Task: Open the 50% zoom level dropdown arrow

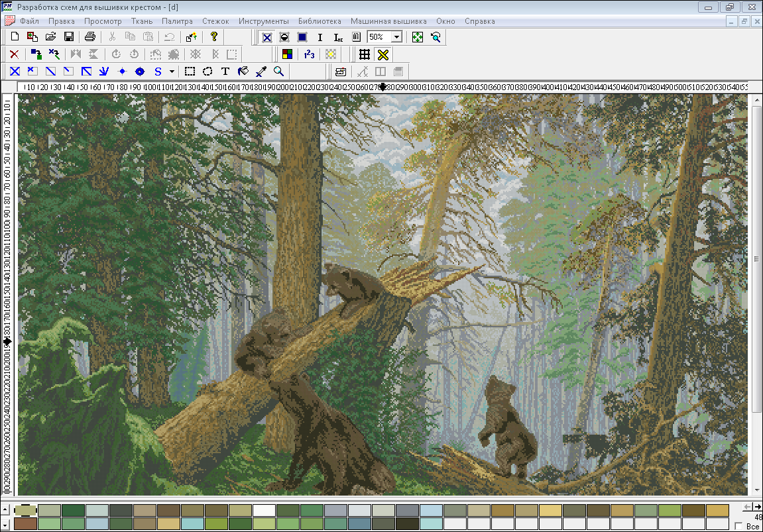Action: coord(397,37)
